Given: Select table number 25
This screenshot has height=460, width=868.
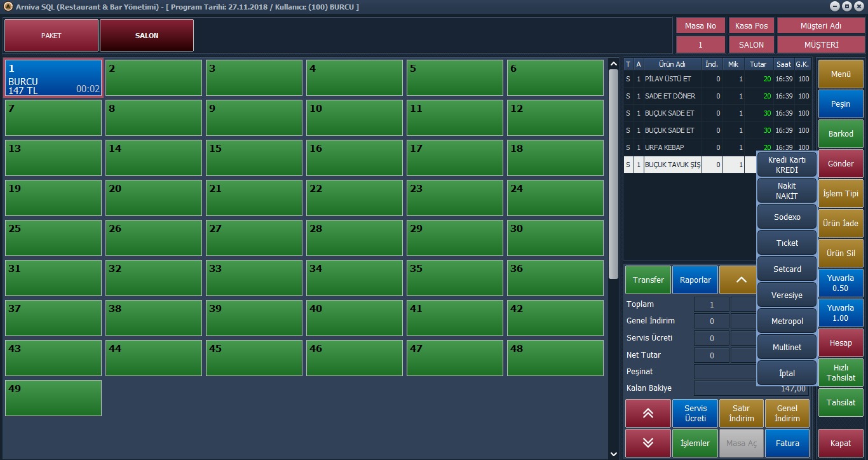Looking at the screenshot, I should coord(53,238).
